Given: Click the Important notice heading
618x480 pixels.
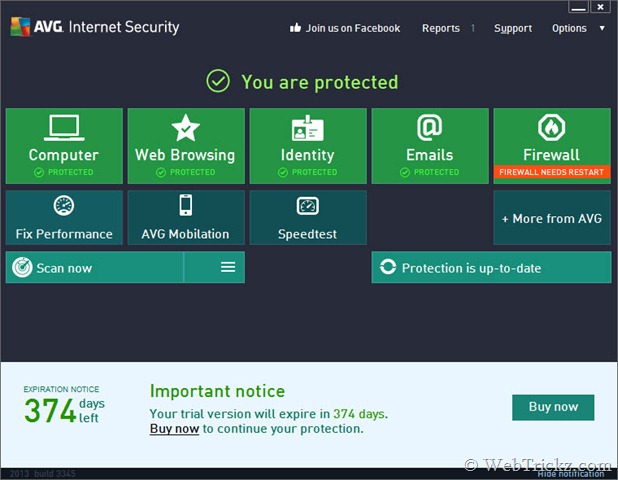Looking at the screenshot, I should (x=217, y=391).
